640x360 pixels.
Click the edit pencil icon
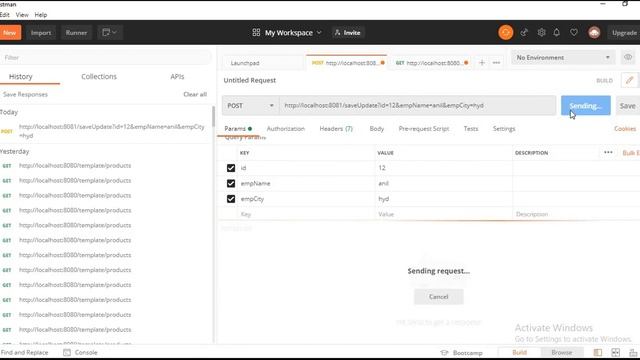[629, 80]
